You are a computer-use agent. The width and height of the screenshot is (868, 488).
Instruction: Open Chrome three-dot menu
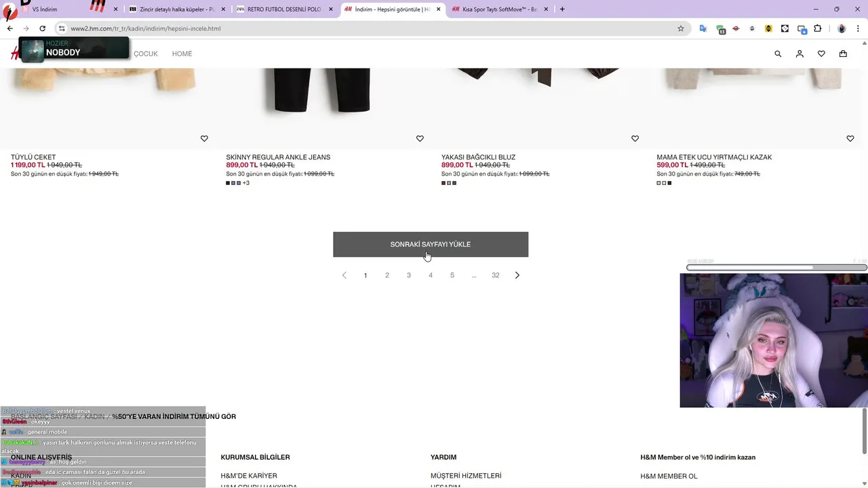pyautogui.click(x=859, y=28)
